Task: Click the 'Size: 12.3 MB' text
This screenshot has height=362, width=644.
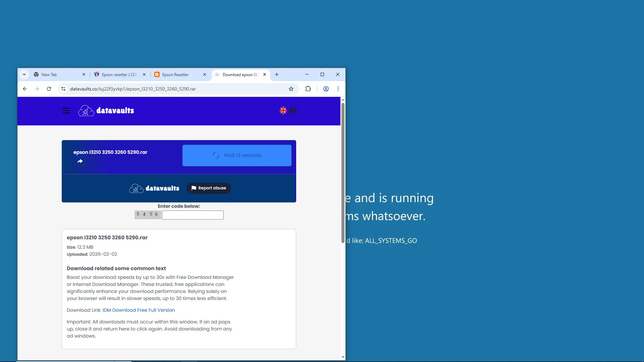Action: [80, 247]
